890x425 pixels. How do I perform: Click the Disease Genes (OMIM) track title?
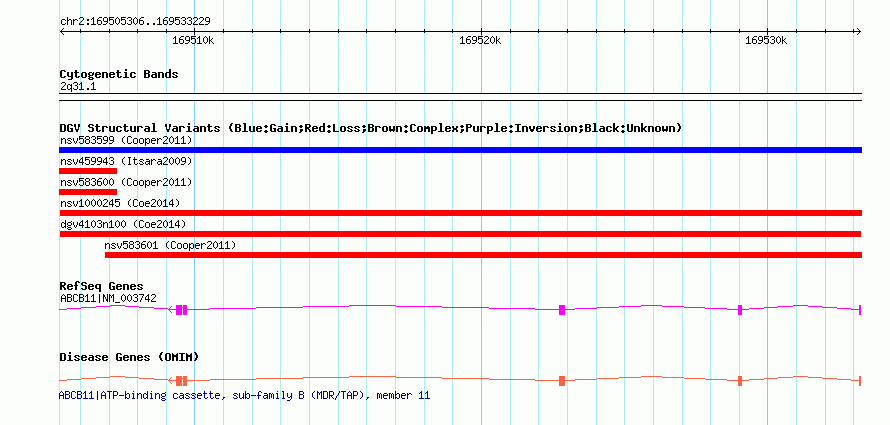[x=129, y=357]
